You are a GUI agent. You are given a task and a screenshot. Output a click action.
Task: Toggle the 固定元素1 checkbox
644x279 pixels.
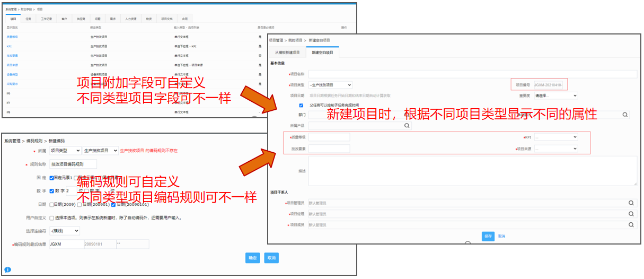click(52, 178)
